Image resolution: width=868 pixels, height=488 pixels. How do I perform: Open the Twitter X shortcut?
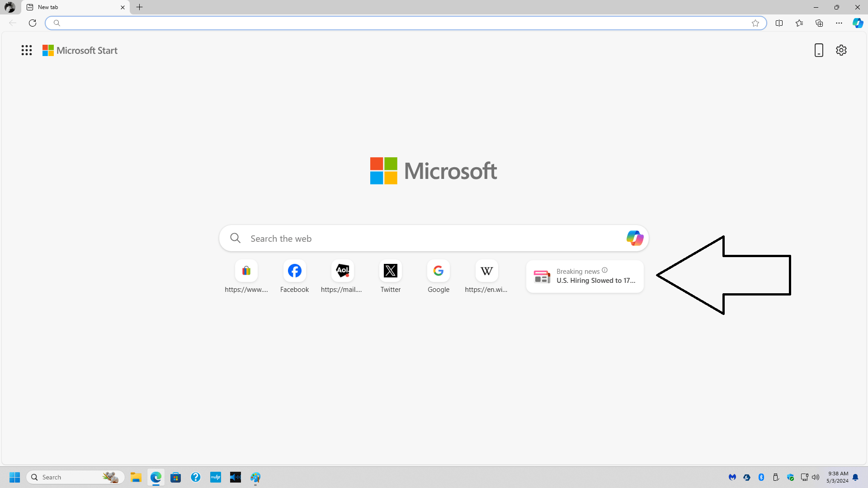point(390,271)
